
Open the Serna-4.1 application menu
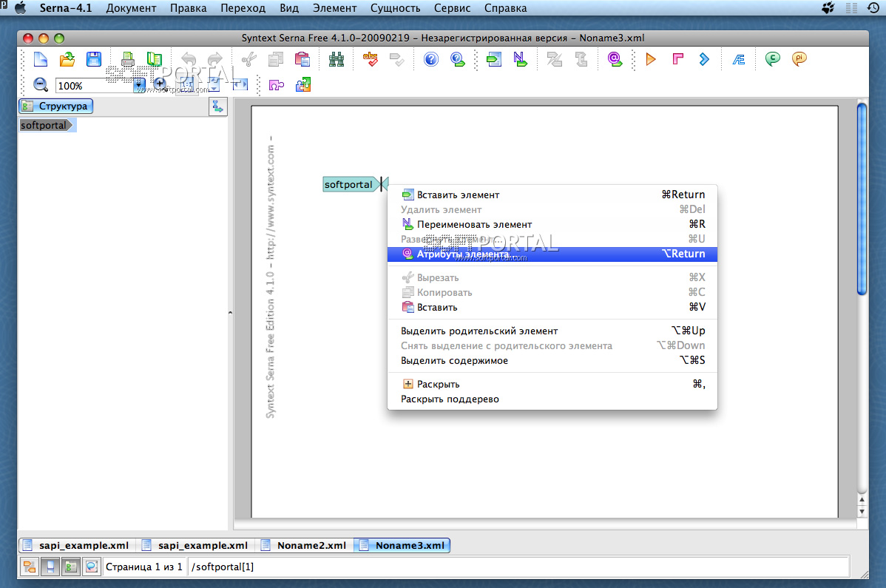click(x=66, y=8)
